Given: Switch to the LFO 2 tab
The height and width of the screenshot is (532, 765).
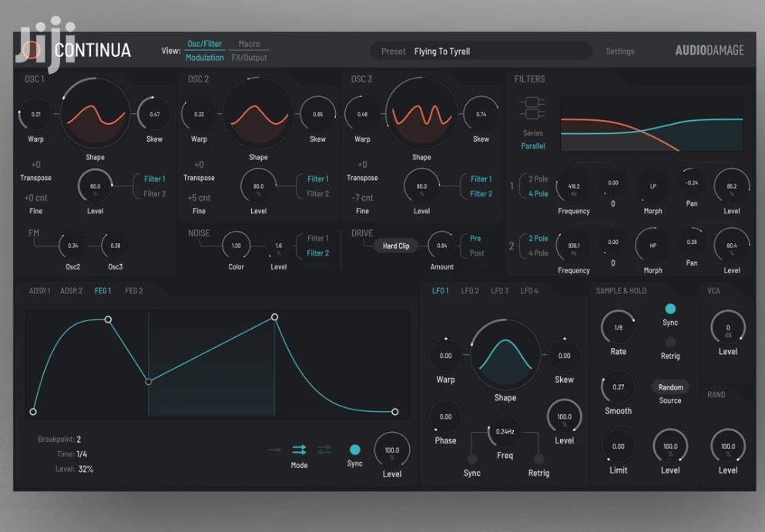Looking at the screenshot, I should 470,290.
